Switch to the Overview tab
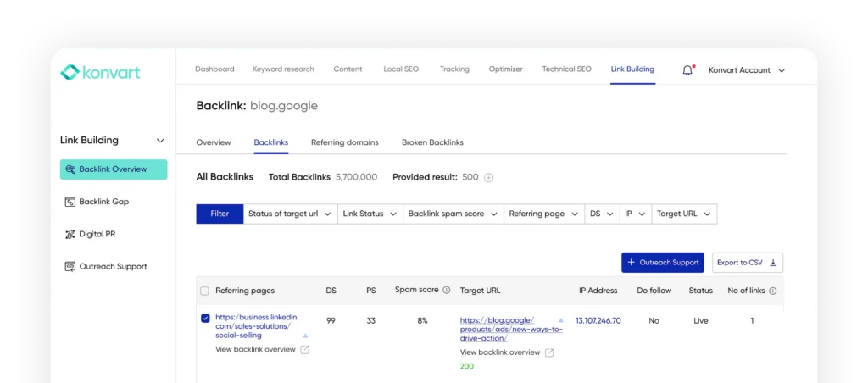The width and height of the screenshot is (868, 383). point(214,142)
